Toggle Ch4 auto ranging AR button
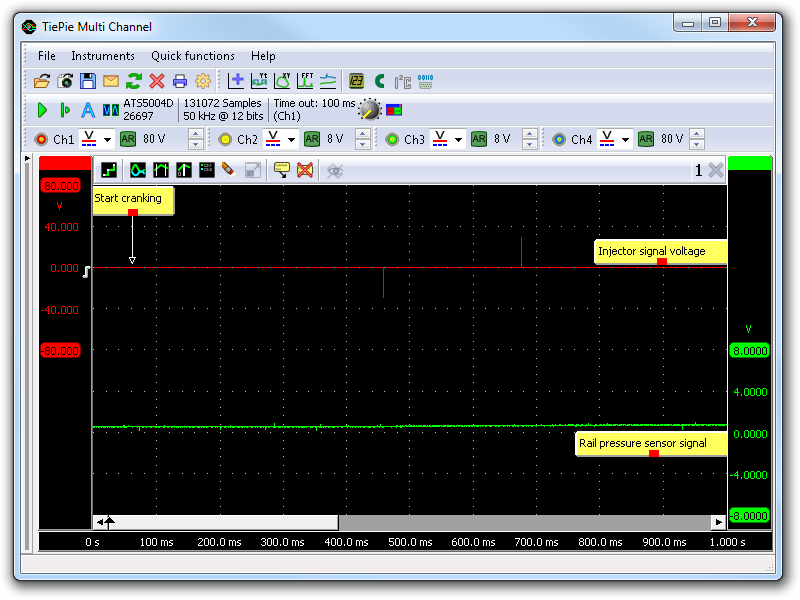Screen dimensions: 800x600 pyautogui.click(x=646, y=139)
